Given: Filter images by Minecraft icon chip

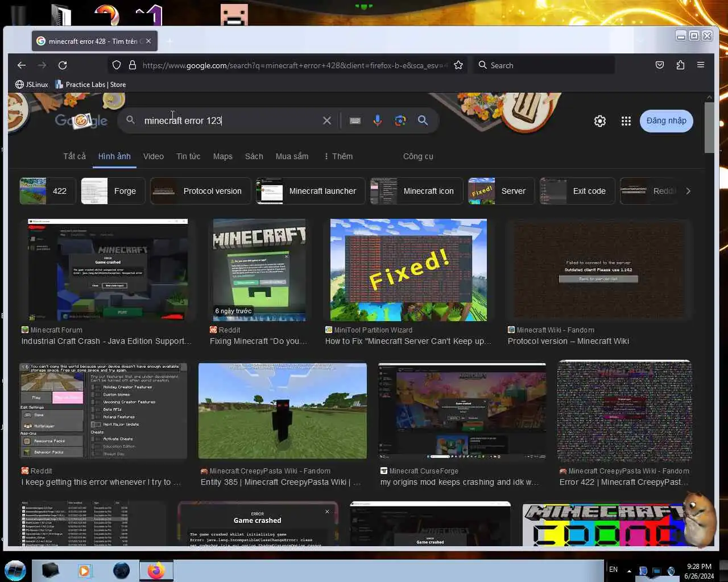Looking at the screenshot, I should tap(417, 191).
